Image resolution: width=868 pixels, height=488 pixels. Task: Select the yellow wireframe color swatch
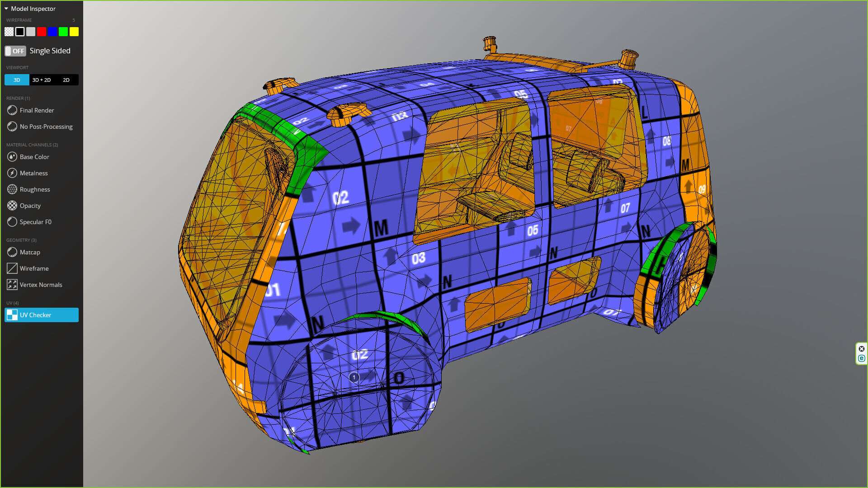click(x=74, y=32)
